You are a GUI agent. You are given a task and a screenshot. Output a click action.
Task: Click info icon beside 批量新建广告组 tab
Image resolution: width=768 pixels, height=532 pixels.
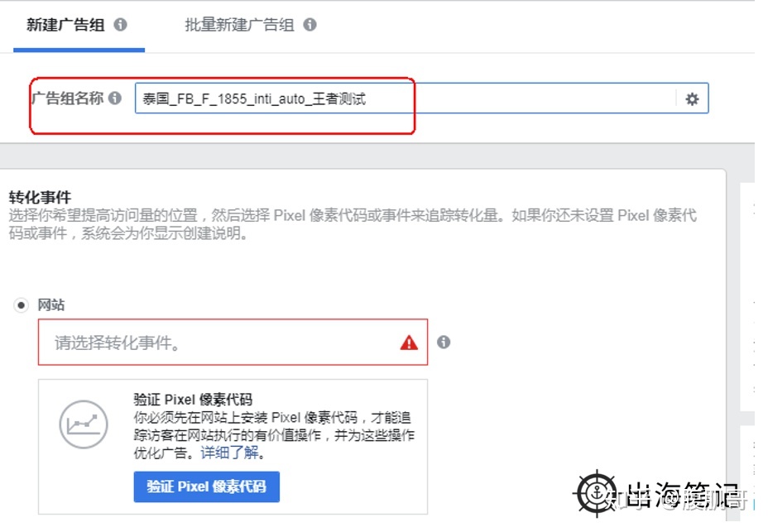[310, 25]
